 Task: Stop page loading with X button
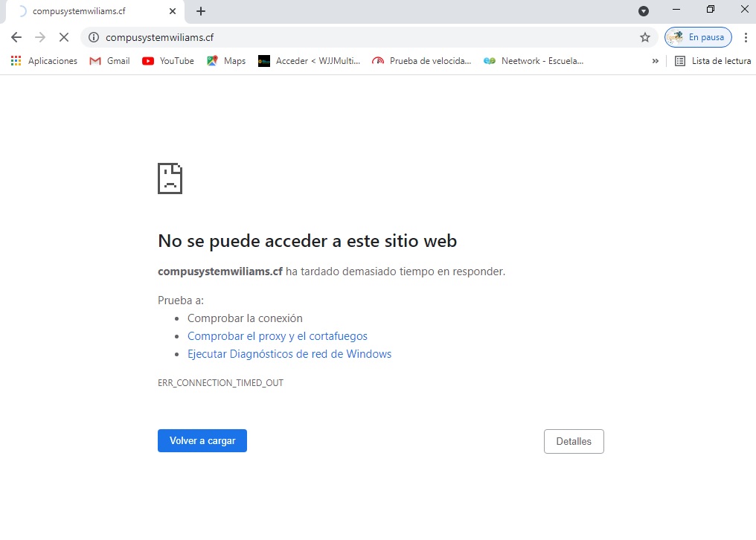pyautogui.click(x=64, y=37)
